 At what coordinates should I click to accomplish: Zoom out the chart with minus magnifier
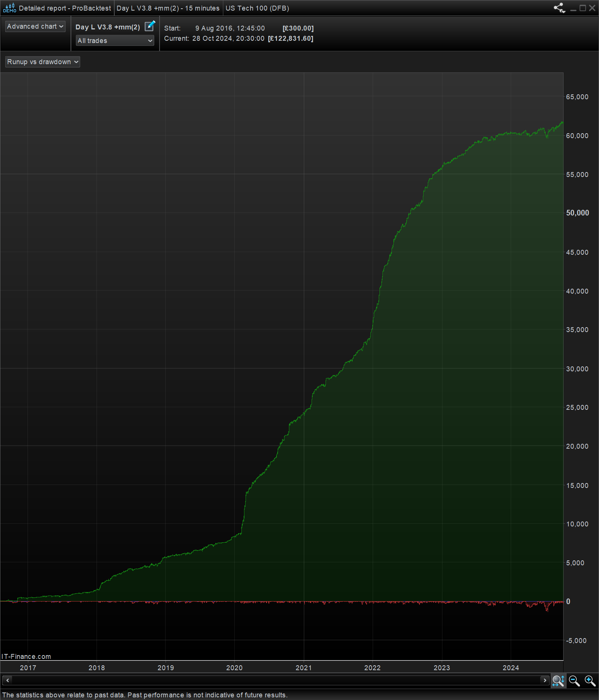coord(574,681)
